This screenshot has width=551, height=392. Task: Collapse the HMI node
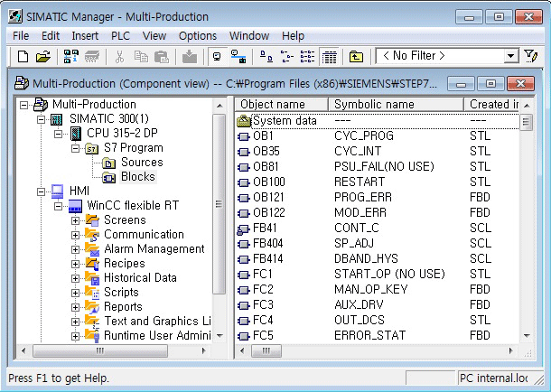(41, 191)
